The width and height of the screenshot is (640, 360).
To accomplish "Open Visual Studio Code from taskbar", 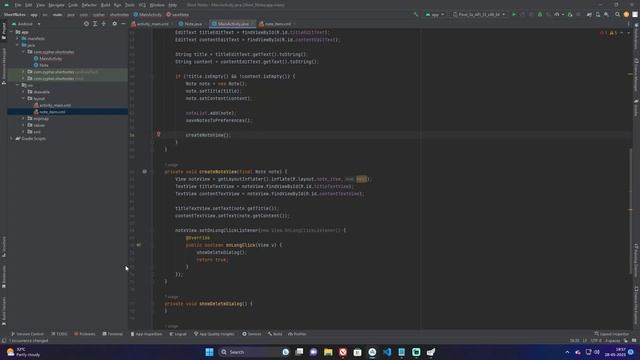I will click(x=387, y=352).
